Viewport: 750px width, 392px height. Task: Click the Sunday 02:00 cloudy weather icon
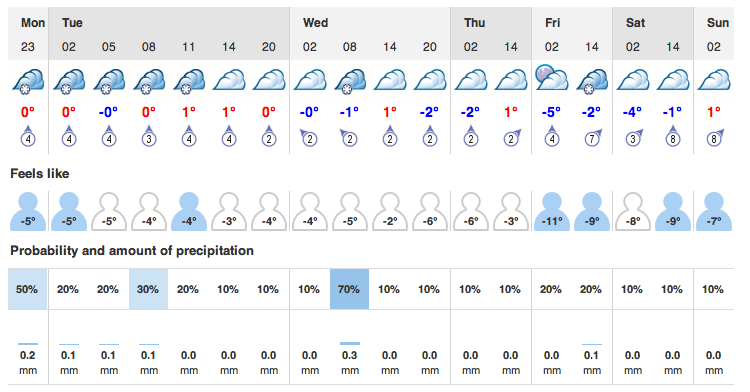714,80
